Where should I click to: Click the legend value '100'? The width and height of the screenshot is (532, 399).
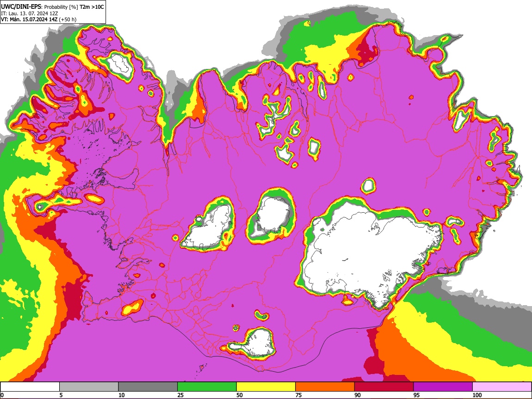[x=477, y=395]
